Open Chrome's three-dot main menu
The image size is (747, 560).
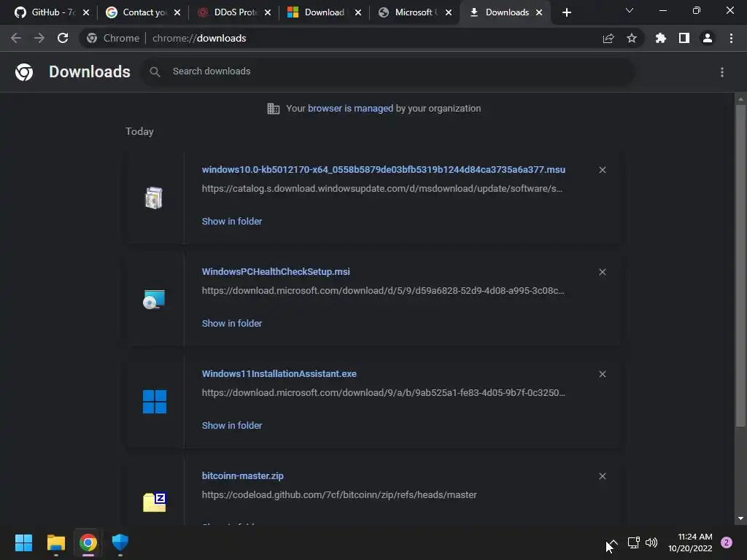click(731, 38)
